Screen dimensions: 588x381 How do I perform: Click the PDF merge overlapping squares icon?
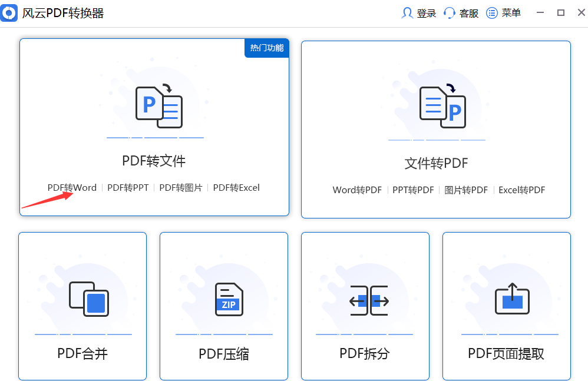(x=89, y=299)
